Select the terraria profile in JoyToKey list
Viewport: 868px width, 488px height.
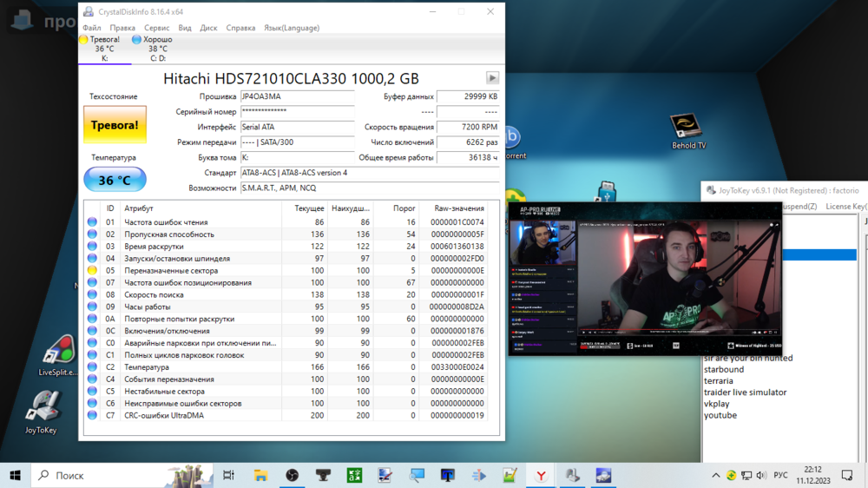click(719, 381)
